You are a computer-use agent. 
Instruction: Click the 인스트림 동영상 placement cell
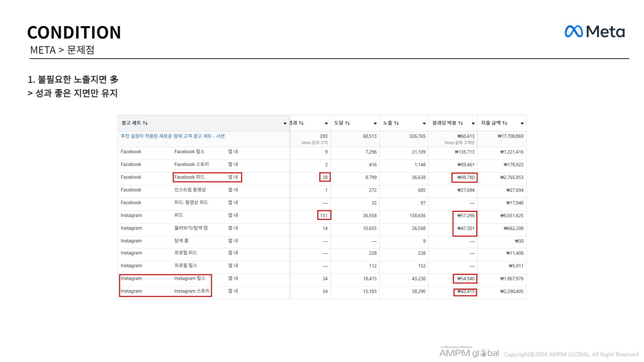click(190, 190)
